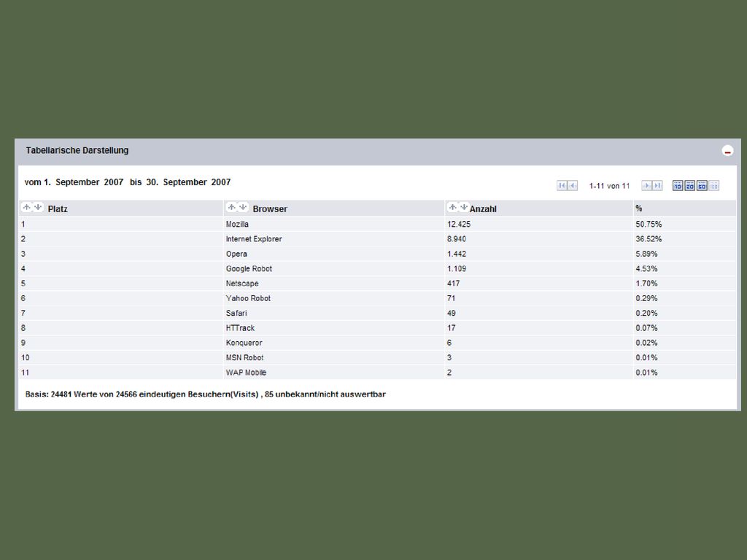Viewport: 747px width, 560px height.
Task: Sort Browser column descending
Action: click(x=243, y=207)
